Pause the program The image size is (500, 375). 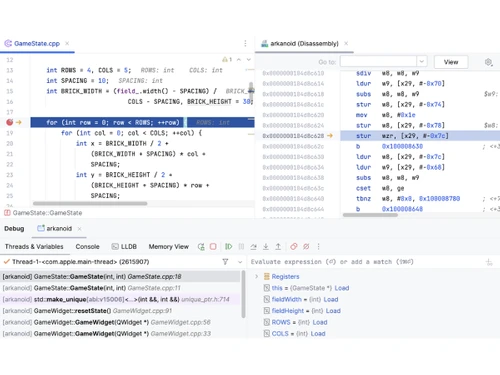click(x=241, y=247)
